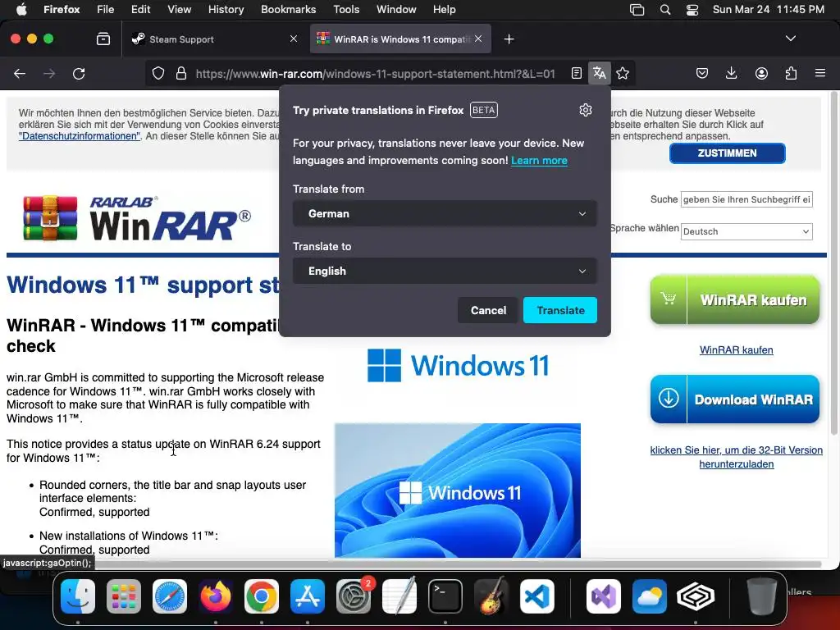Open Pocket save icon
Viewport: 840px width, 630px height.
click(x=702, y=73)
